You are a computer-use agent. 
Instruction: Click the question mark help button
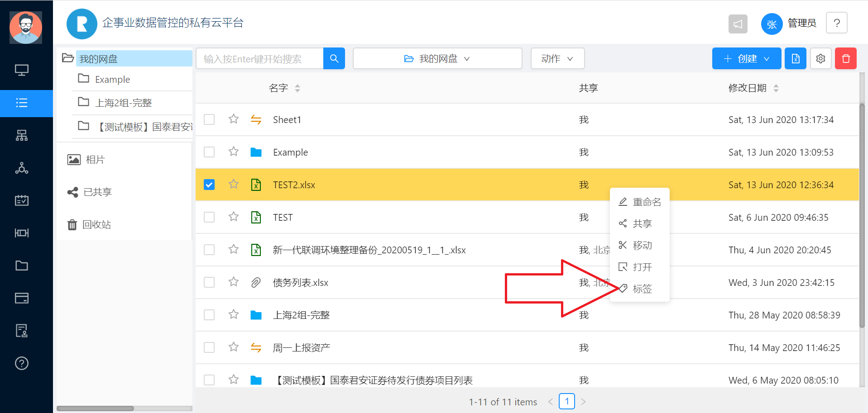coord(836,23)
